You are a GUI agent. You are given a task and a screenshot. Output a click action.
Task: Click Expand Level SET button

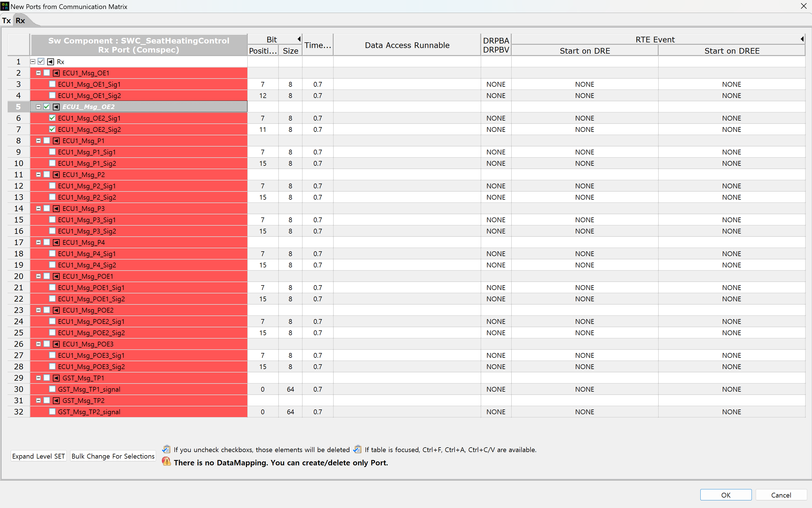pos(39,456)
